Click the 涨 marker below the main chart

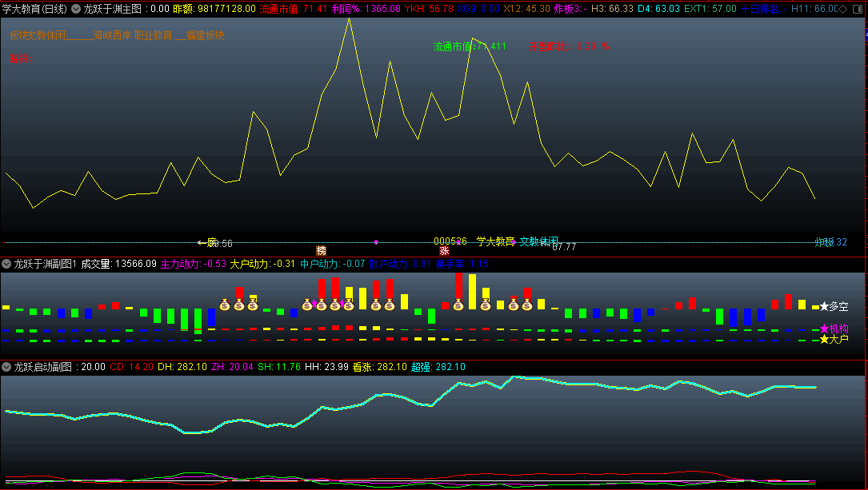click(444, 250)
